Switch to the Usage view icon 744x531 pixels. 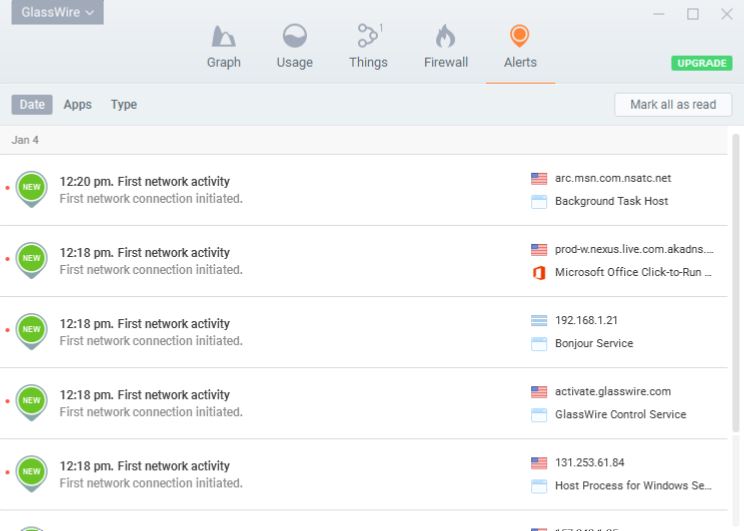click(x=295, y=36)
